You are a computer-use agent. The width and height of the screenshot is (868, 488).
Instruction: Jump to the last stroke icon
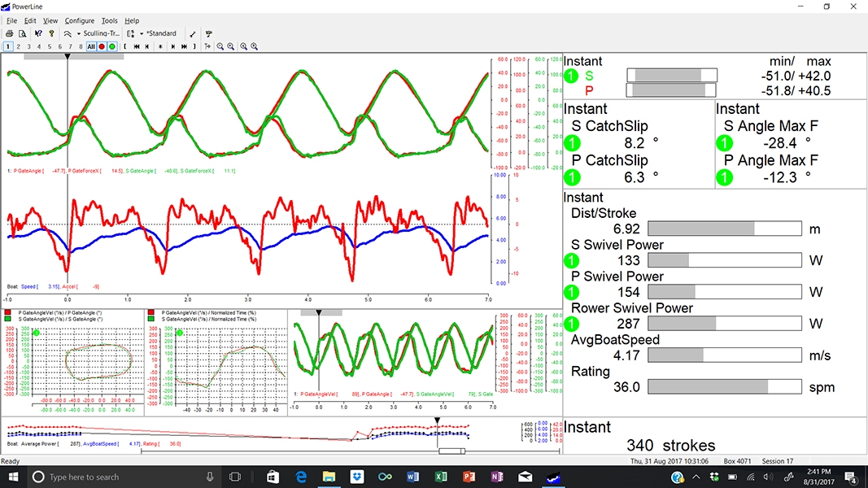(x=185, y=46)
